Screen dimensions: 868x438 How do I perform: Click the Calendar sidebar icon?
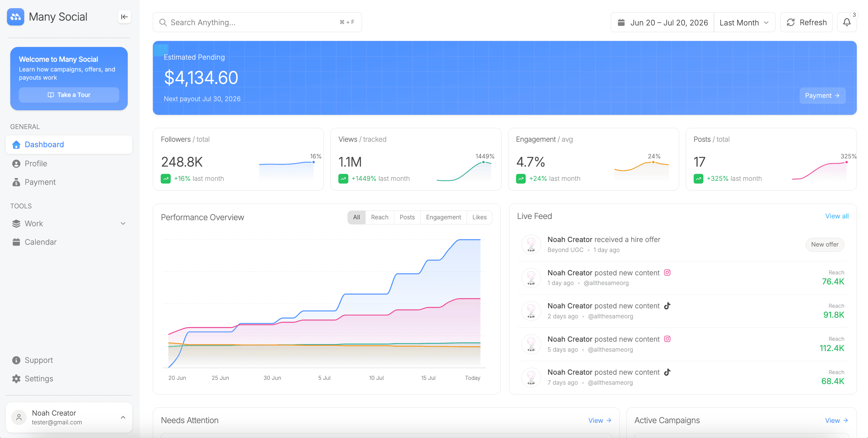point(16,242)
